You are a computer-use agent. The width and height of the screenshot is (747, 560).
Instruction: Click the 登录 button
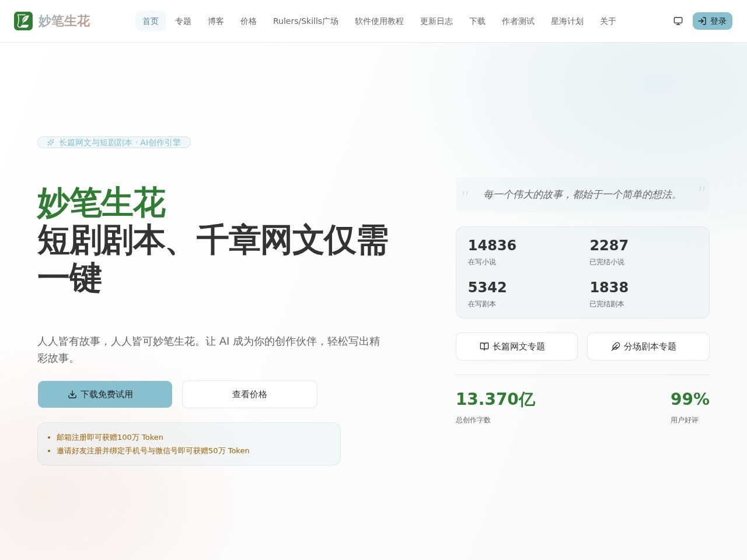tap(713, 21)
